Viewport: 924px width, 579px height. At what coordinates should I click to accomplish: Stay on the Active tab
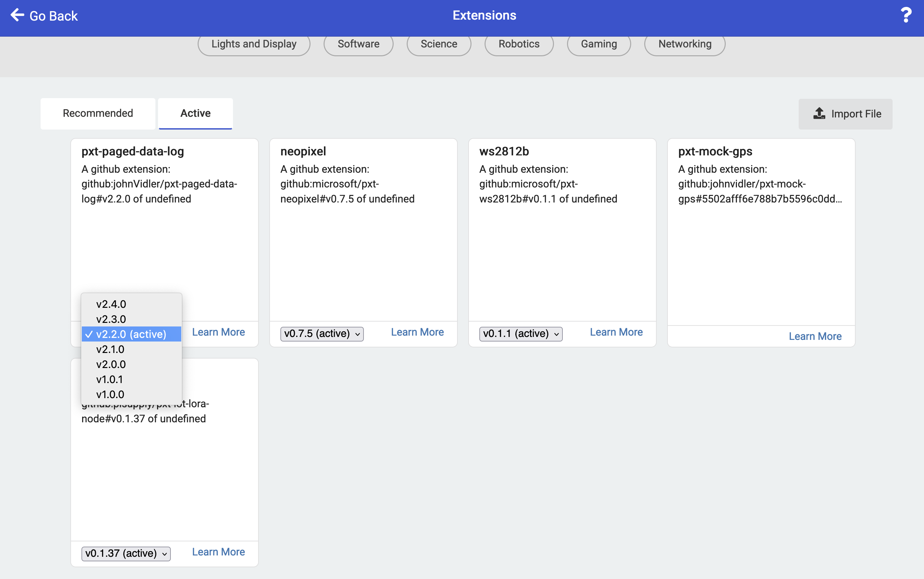(x=195, y=113)
